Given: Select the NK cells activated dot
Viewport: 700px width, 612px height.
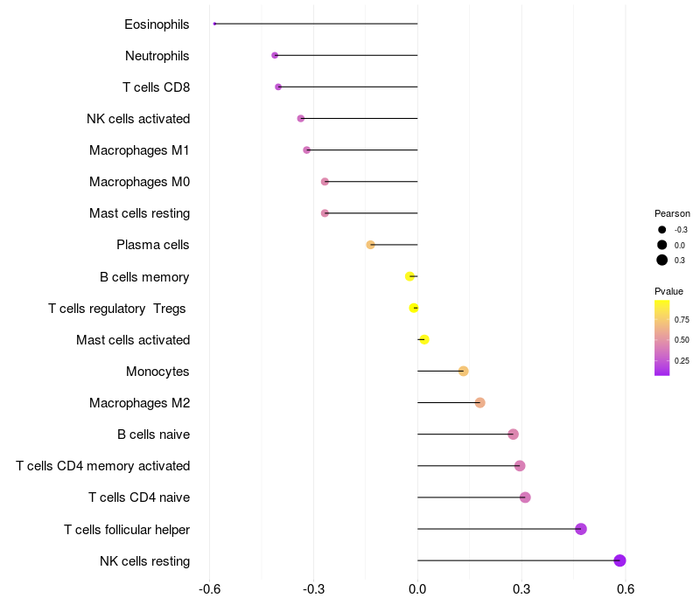Looking at the screenshot, I should click(300, 119).
